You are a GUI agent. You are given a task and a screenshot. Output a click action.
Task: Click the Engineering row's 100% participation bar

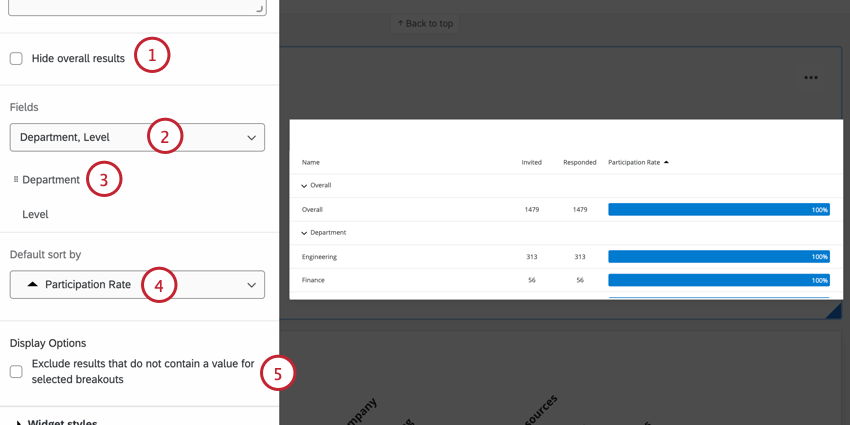(x=719, y=256)
